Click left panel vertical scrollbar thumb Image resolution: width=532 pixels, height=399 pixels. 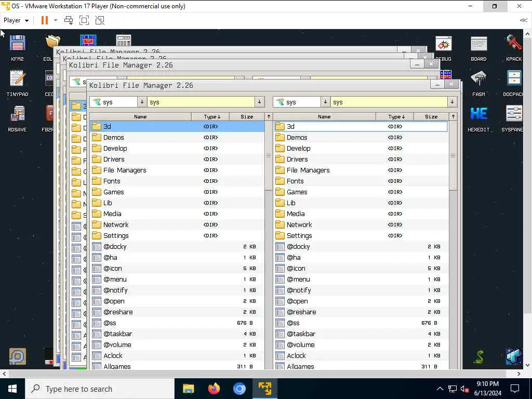point(269,156)
